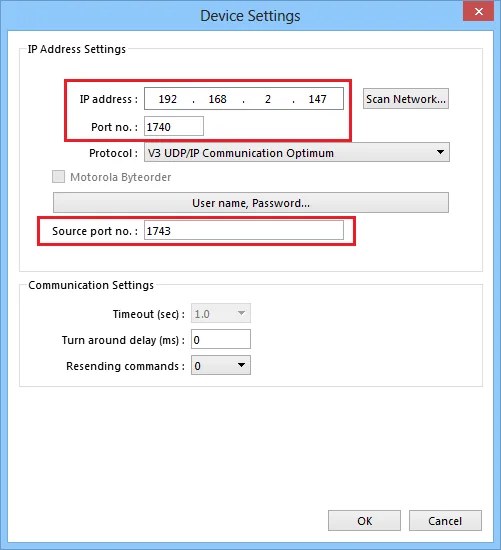Toggle the Motorola Byteorder checkbox
501x550 pixels.
point(59,177)
